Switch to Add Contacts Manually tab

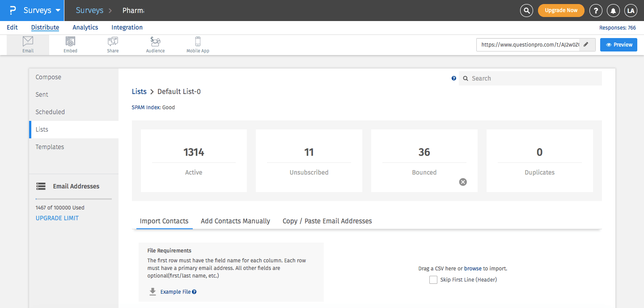[235, 221]
